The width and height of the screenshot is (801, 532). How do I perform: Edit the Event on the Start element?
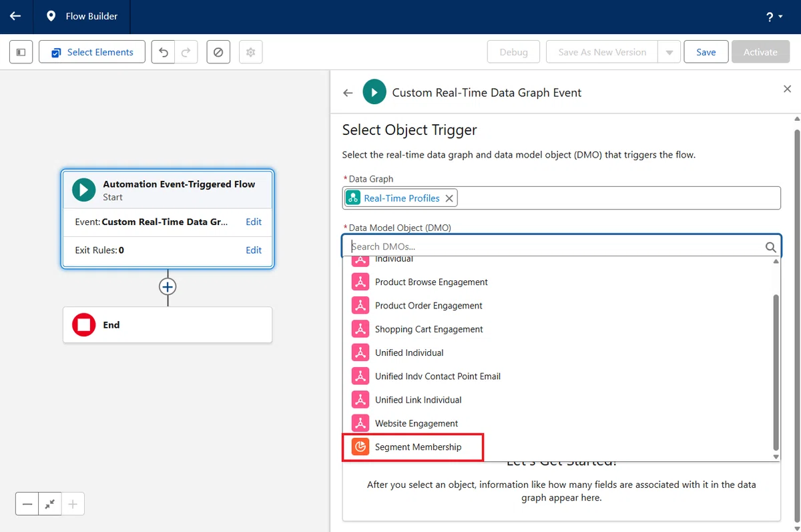click(254, 222)
